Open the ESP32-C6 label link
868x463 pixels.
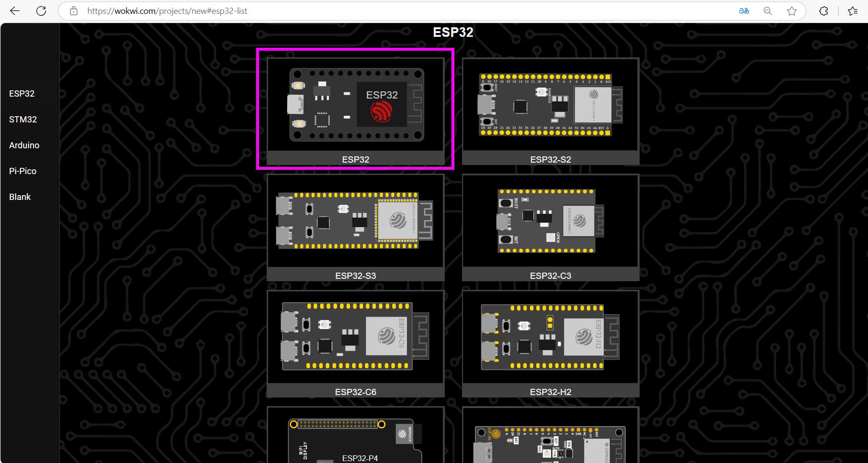(x=356, y=392)
